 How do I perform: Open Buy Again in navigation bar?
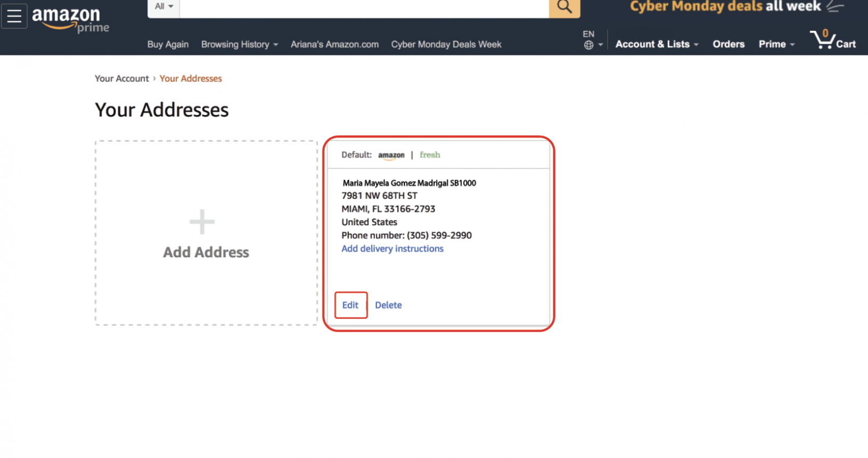click(168, 44)
